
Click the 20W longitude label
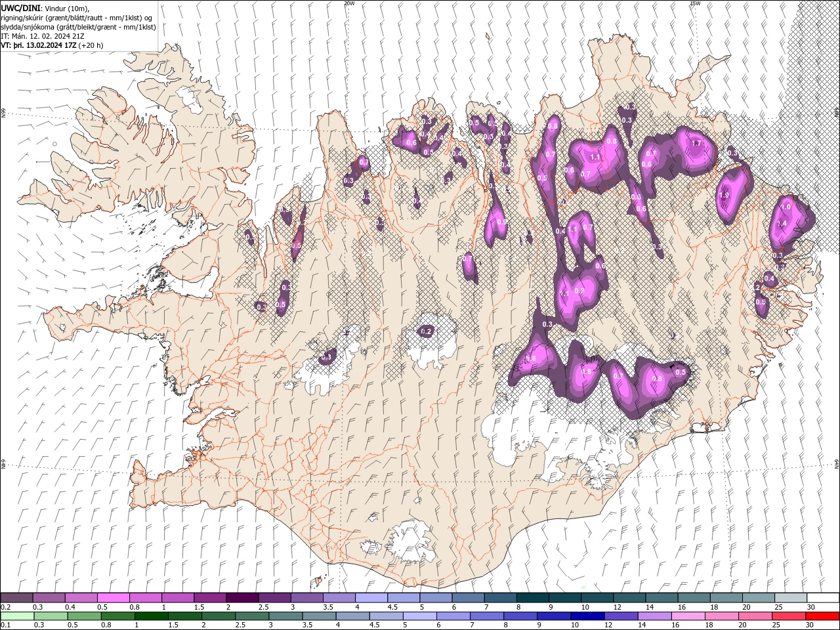[349, 3]
